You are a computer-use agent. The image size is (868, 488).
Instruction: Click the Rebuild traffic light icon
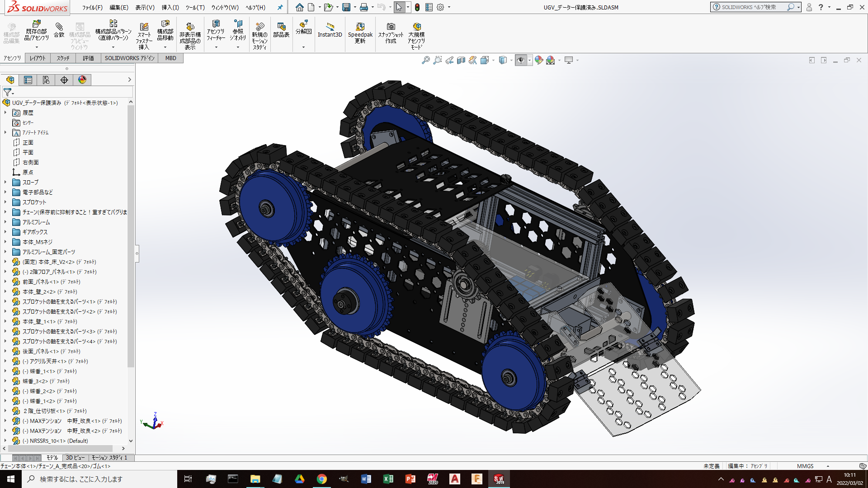tap(417, 7)
